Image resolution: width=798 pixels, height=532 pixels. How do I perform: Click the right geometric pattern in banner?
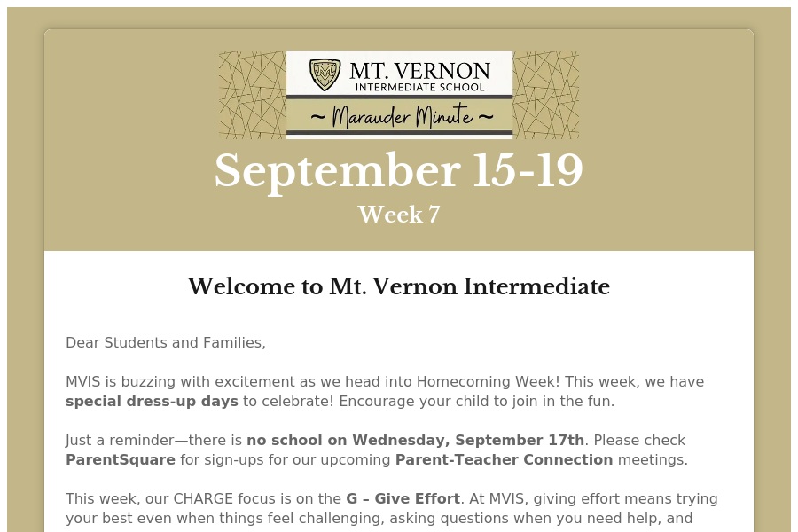click(545, 94)
